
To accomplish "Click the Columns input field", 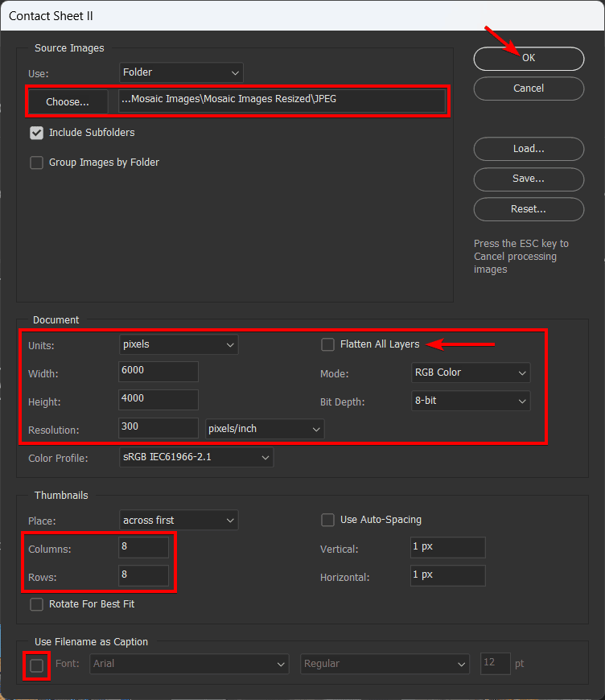I will pyautogui.click(x=144, y=549).
